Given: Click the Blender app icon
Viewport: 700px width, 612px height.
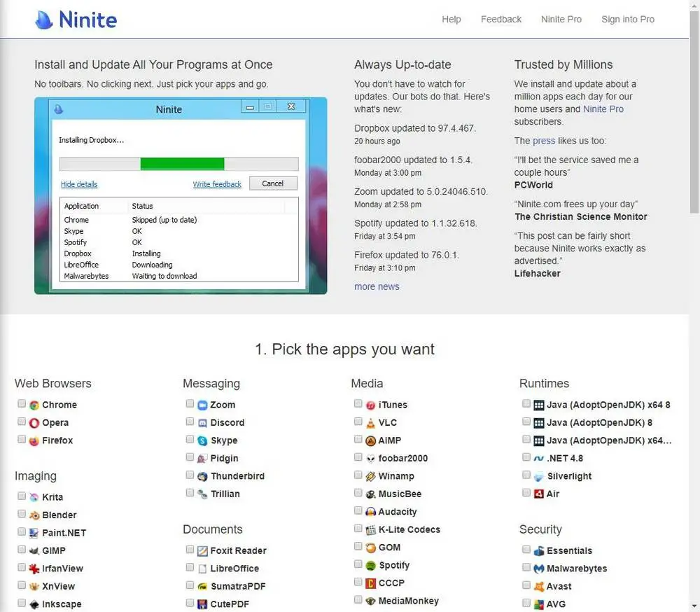Looking at the screenshot, I should (34, 515).
